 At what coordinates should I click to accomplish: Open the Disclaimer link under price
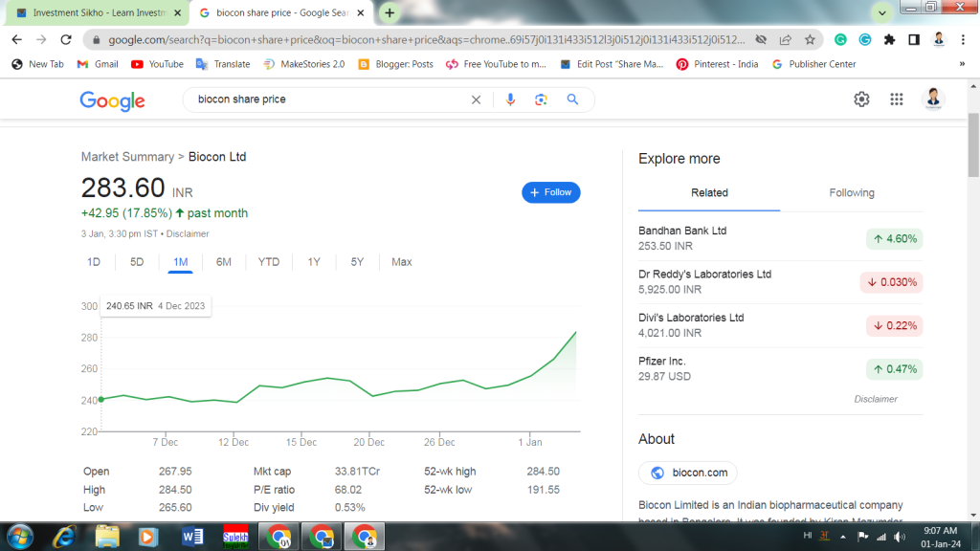point(188,233)
